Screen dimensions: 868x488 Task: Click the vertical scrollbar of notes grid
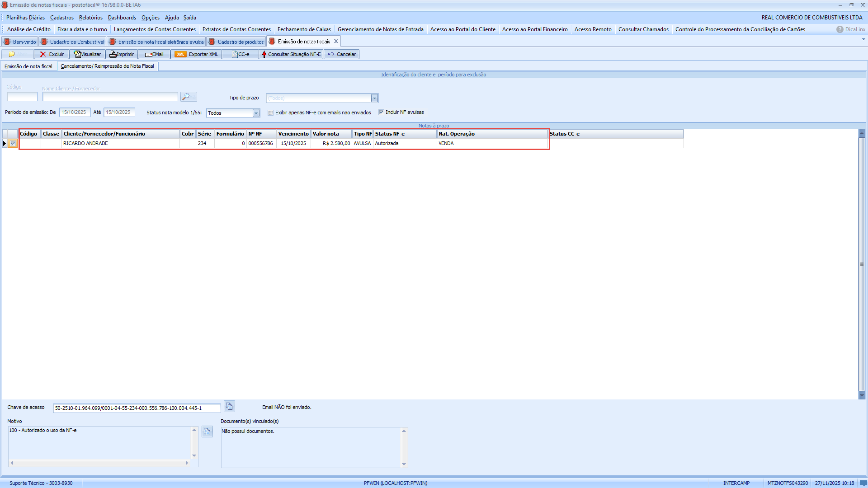point(862,264)
